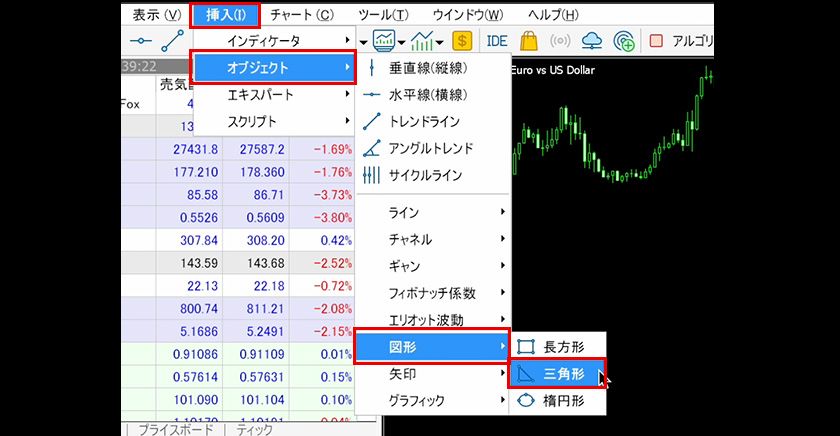Expand the フィボナッチ係数 submenu
The width and height of the screenshot is (840, 436).
432,293
